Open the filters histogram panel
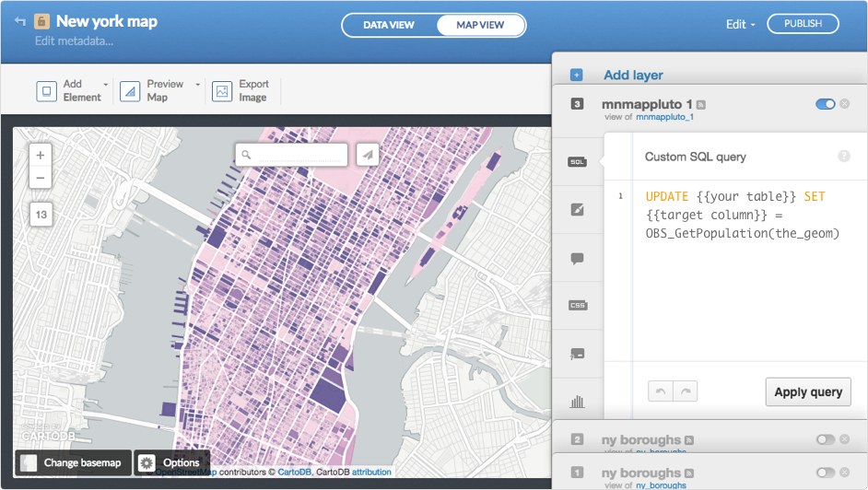This screenshot has width=868, height=490. (578, 402)
